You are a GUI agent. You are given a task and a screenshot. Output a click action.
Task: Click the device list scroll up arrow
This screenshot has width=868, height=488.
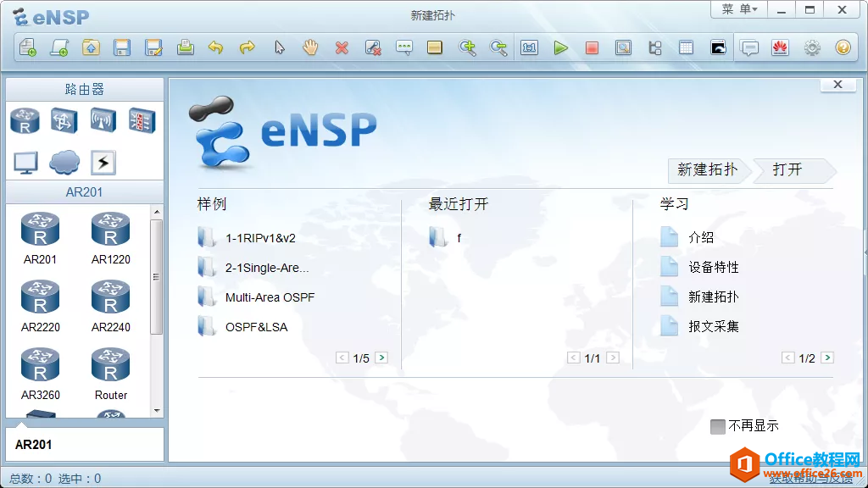(x=157, y=211)
